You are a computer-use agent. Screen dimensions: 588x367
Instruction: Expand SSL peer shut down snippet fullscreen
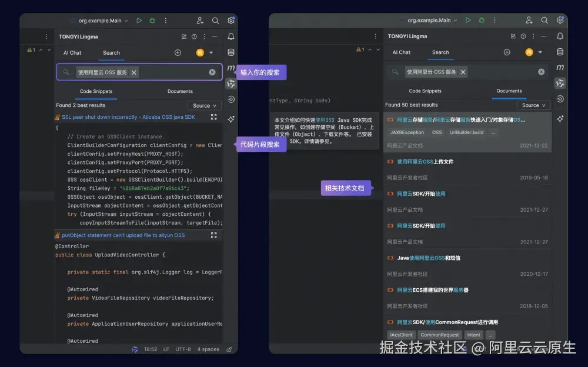click(x=214, y=117)
